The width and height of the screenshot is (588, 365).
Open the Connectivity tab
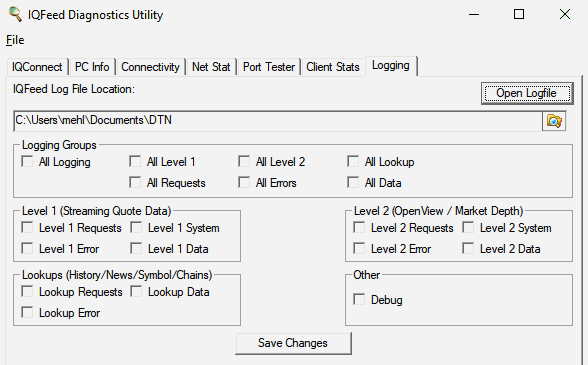point(150,67)
